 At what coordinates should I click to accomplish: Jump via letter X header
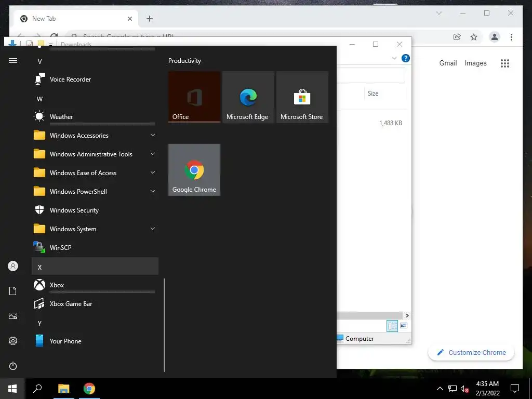point(95,267)
